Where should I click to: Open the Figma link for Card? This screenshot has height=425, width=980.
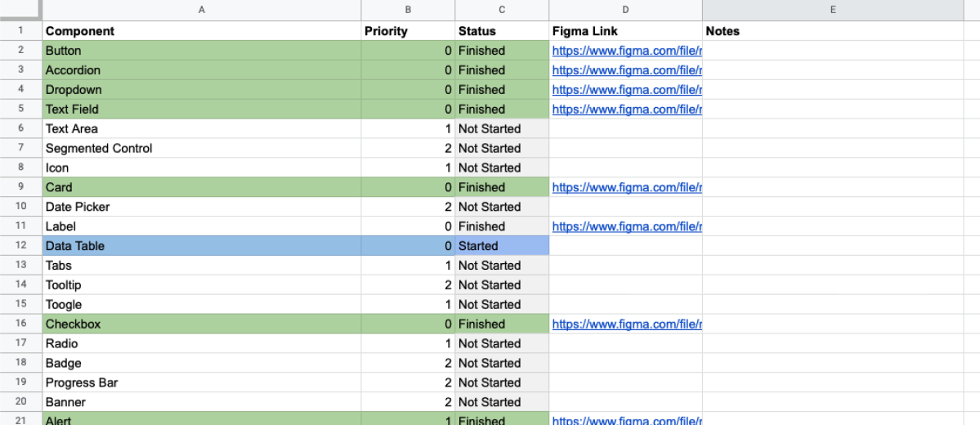[626, 187]
